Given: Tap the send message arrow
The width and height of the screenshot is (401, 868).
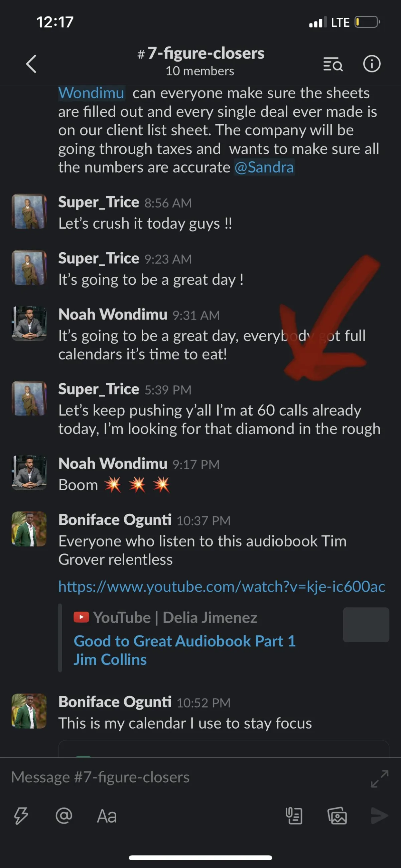Looking at the screenshot, I should pyautogui.click(x=379, y=816).
